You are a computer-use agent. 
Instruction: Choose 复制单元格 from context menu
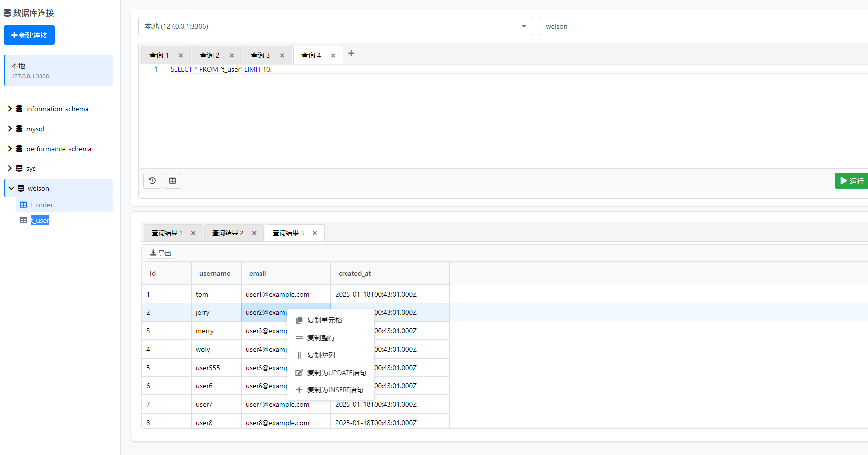331,320
